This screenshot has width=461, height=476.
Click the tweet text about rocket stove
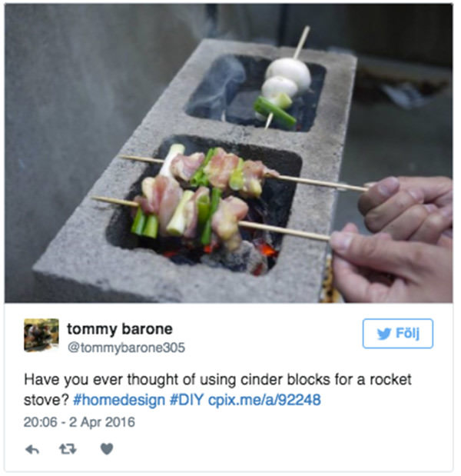click(217, 389)
